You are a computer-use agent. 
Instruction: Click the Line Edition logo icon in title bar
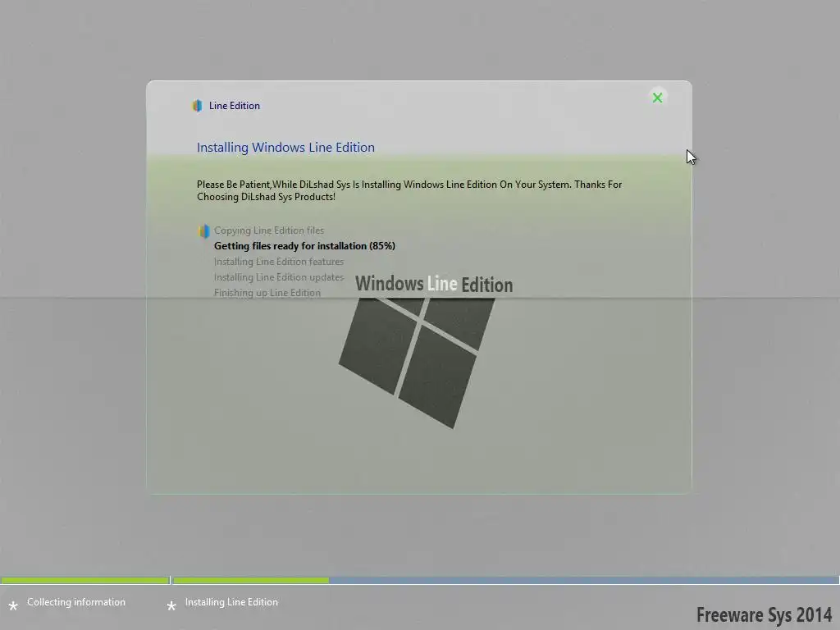[197, 106]
